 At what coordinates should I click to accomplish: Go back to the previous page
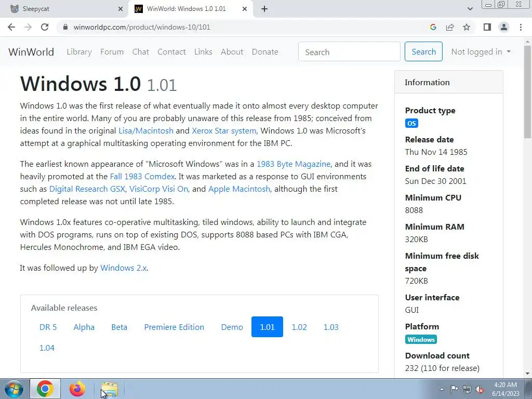pyautogui.click(x=11, y=27)
